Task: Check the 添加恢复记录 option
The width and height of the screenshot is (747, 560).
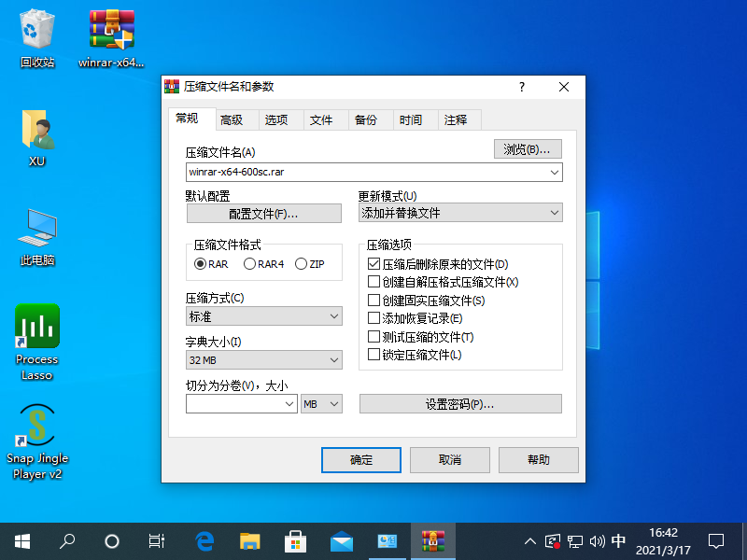Action: pos(369,318)
